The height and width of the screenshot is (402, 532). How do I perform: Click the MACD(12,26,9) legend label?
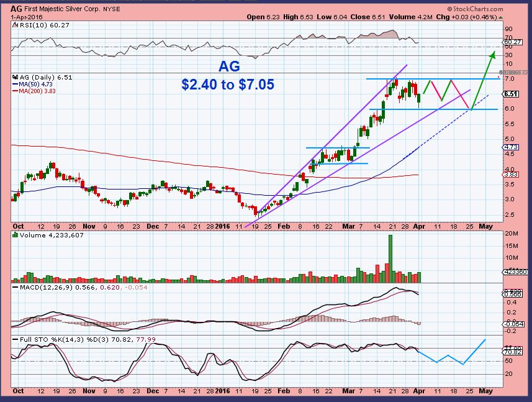(x=46, y=287)
